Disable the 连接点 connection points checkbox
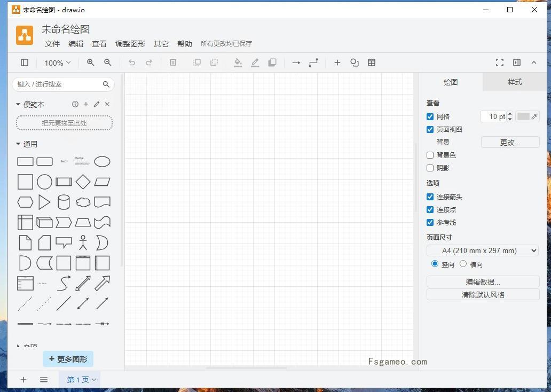This screenshot has width=551, height=392. coord(430,209)
